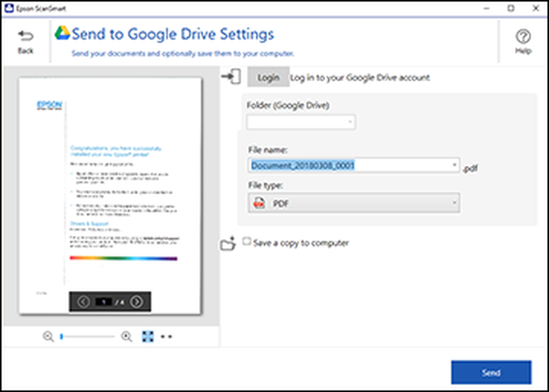Click the Epson ScanSmart title bar icon
This screenshot has width=549, height=392.
[9, 9]
